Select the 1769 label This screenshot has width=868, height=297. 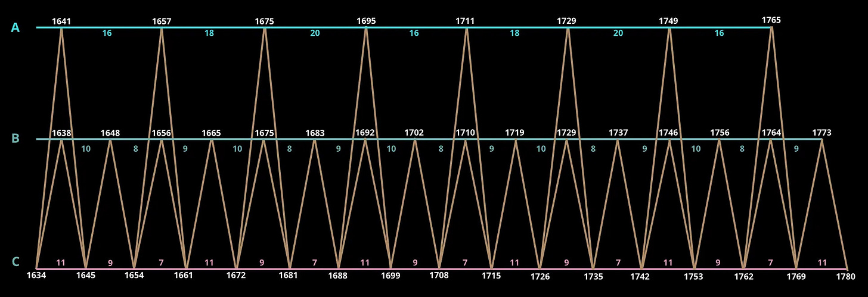[x=796, y=276]
